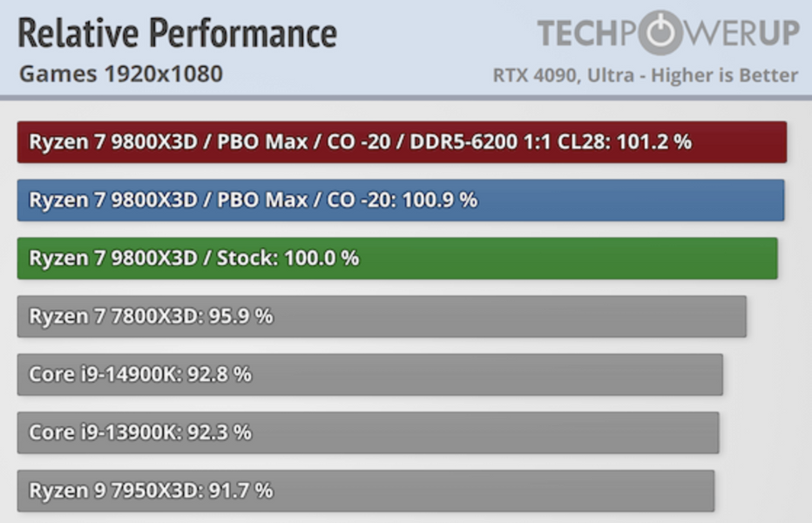The width and height of the screenshot is (812, 523).
Task: Click the letters WERUP in the logo
Action: (747, 33)
